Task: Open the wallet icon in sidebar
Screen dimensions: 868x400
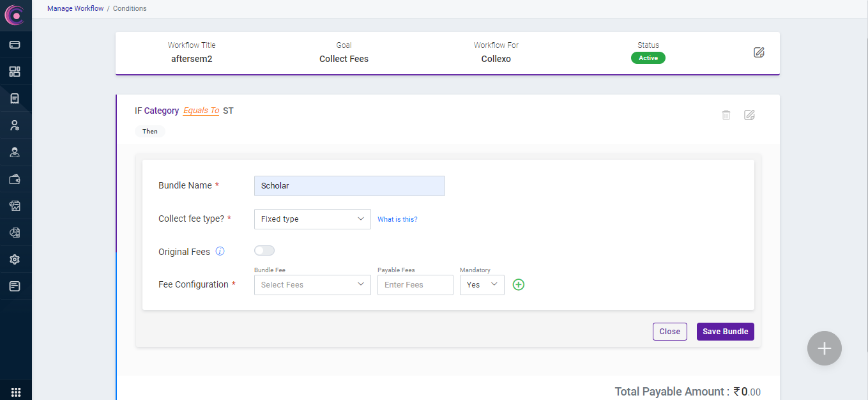Action: point(15,180)
